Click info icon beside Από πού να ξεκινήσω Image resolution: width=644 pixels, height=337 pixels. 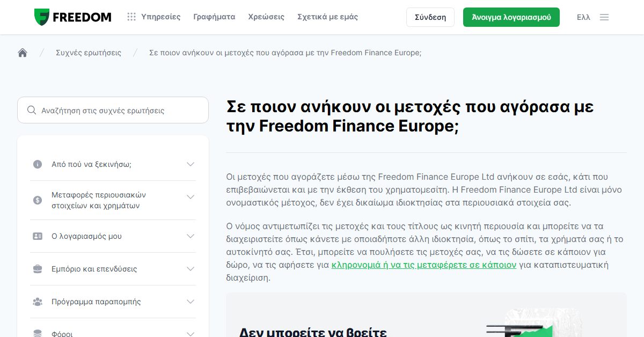click(38, 164)
